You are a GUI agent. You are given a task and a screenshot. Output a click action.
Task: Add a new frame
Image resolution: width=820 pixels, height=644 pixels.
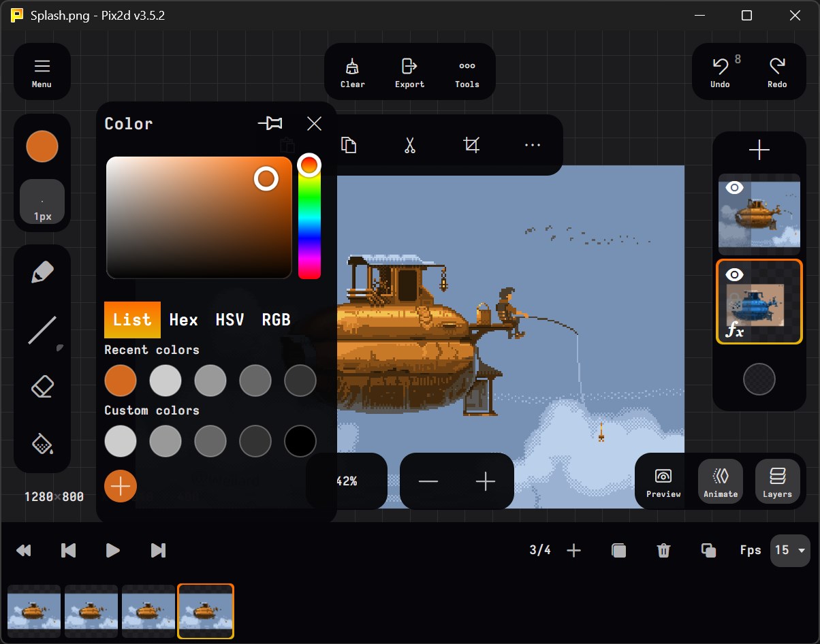click(x=574, y=550)
